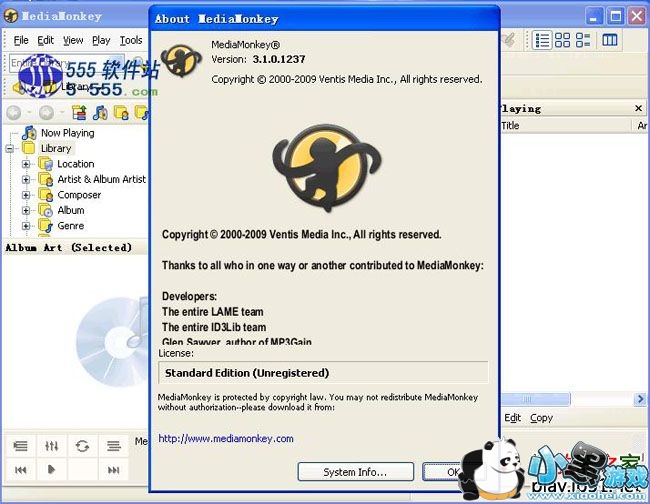Start playback with the play button
The height and width of the screenshot is (504, 650).
51,470
